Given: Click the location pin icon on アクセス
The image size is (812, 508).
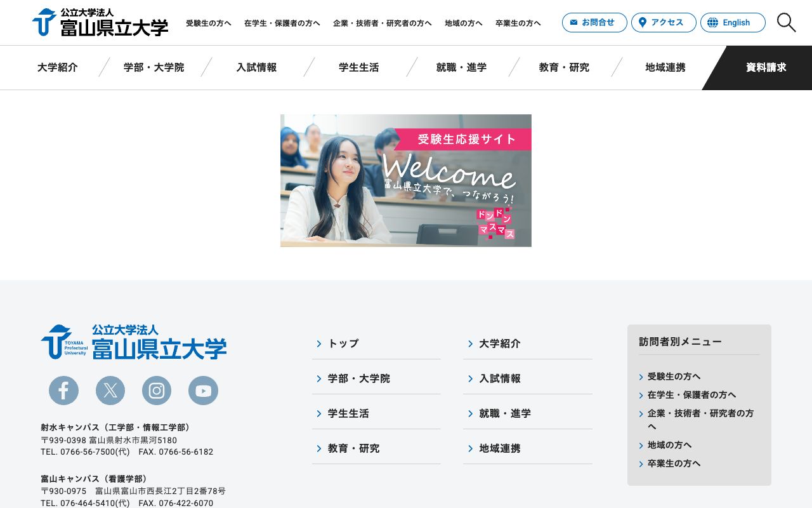Looking at the screenshot, I should tap(643, 22).
